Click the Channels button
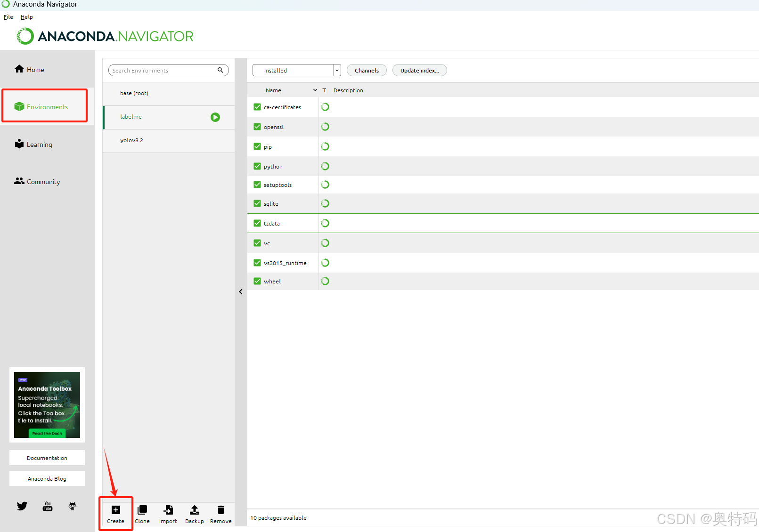 click(x=367, y=70)
